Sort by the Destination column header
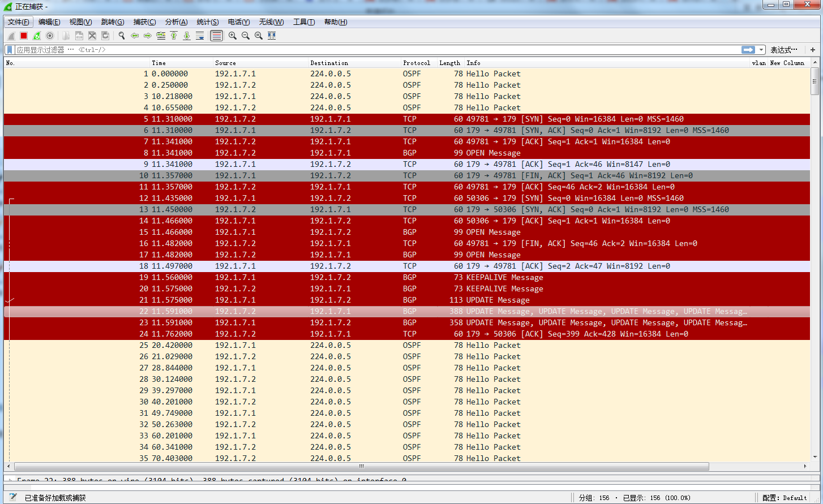Image resolution: width=823 pixels, height=504 pixels. tap(354, 63)
